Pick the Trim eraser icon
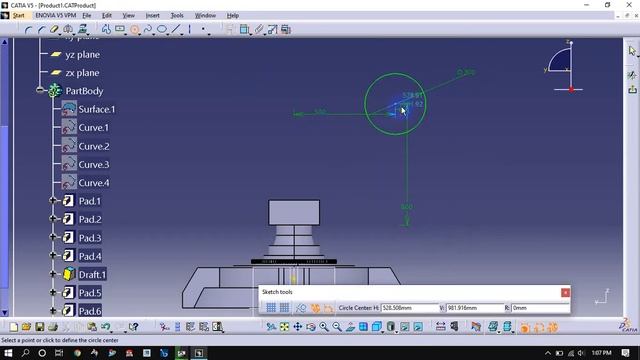Screen dimensions: 640x360 tap(54, 29)
